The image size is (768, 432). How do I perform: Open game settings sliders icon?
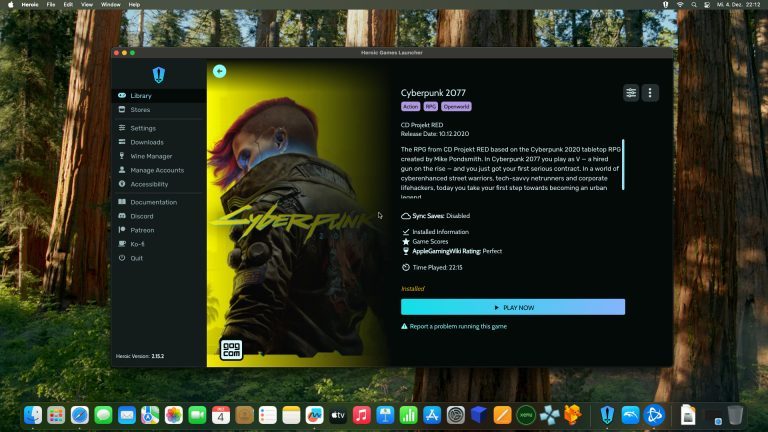pos(631,93)
